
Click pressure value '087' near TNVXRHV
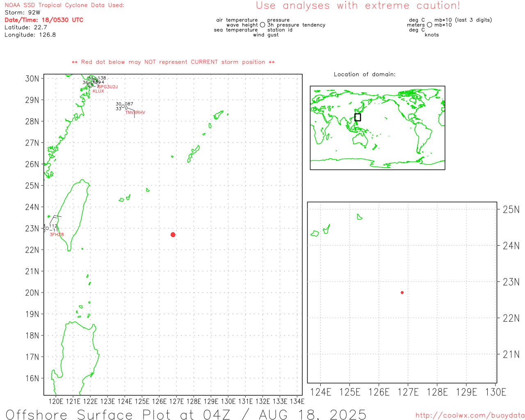click(x=129, y=104)
